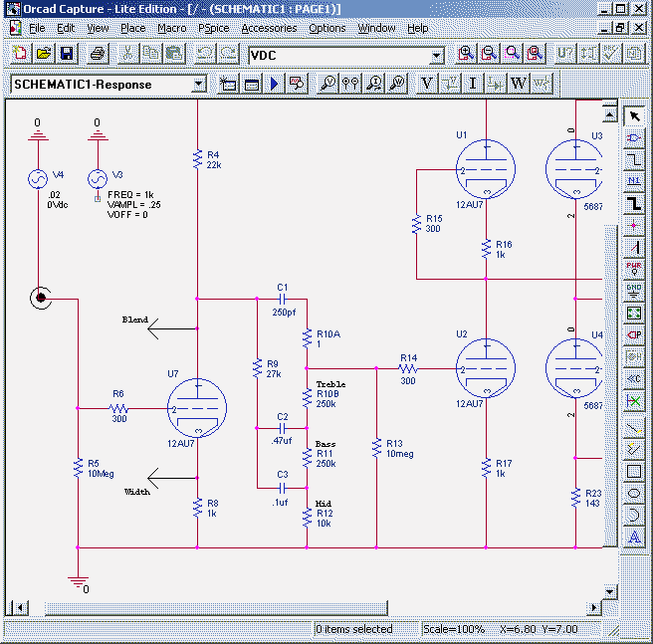Click the horizontal scrollbar right arrow

[x=595, y=607]
